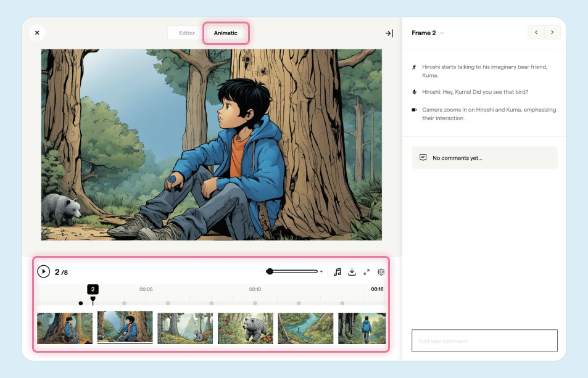Close the animatic viewer
This screenshot has width=588, height=378.
pyautogui.click(x=37, y=33)
